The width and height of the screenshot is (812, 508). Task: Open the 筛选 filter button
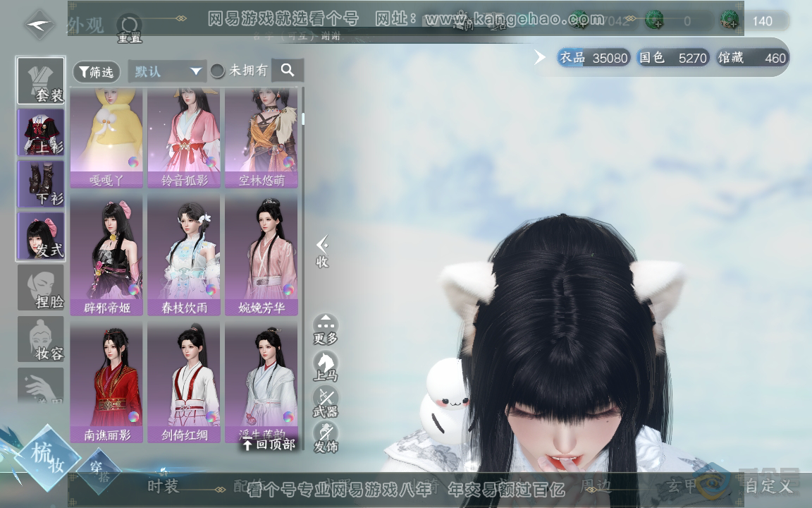pos(97,71)
